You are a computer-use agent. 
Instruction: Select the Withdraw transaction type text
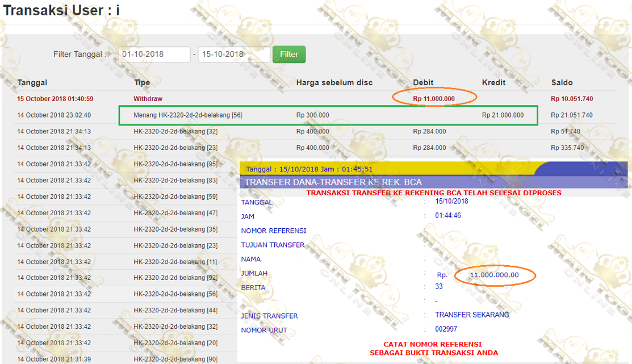click(x=148, y=99)
